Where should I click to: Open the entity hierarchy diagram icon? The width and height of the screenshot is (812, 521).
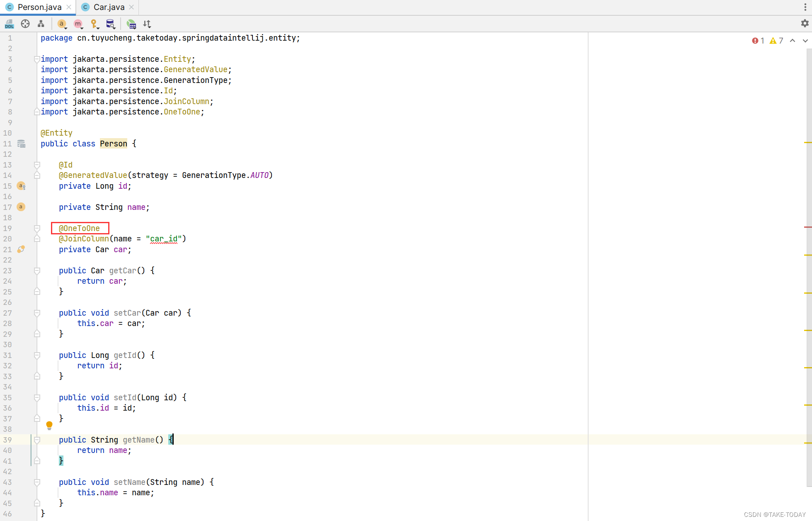coord(41,24)
